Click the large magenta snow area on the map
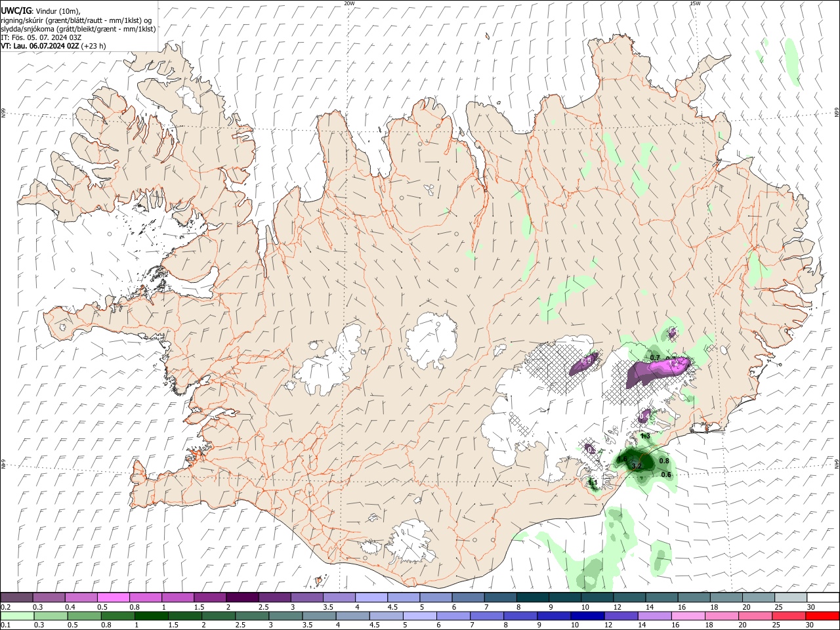This screenshot has width=840, height=630. click(x=658, y=371)
